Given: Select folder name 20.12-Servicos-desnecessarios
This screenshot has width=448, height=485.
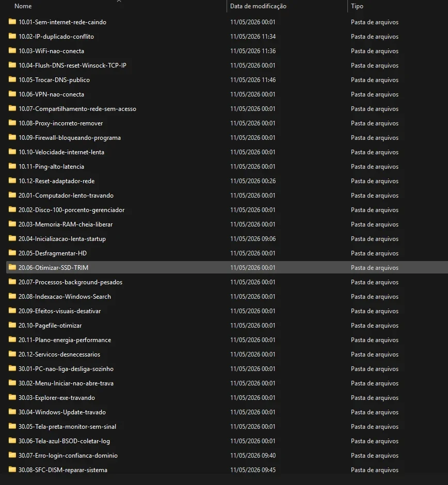Looking at the screenshot, I should pos(59,354).
